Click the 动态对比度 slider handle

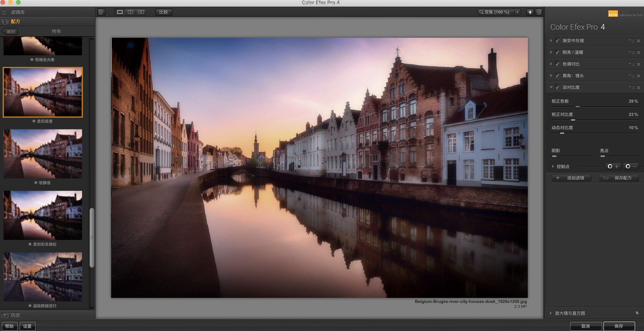click(562, 133)
